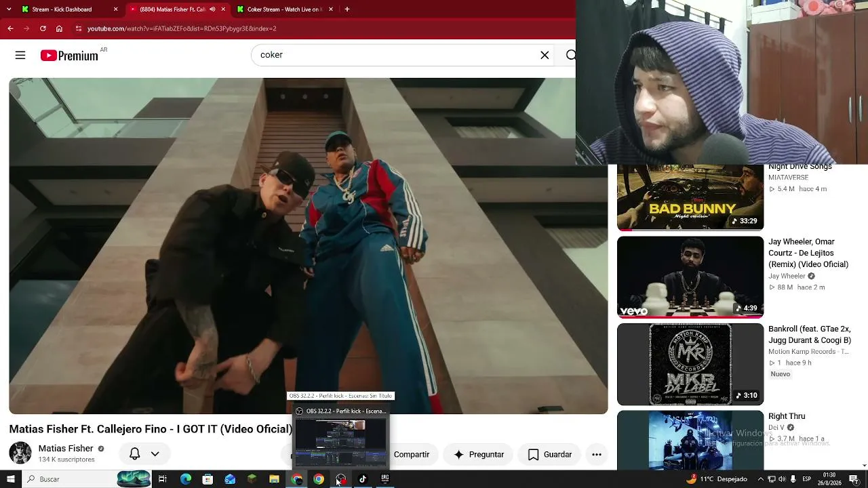Open the browser home page
The height and width of the screenshot is (488, 868).
[59, 28]
